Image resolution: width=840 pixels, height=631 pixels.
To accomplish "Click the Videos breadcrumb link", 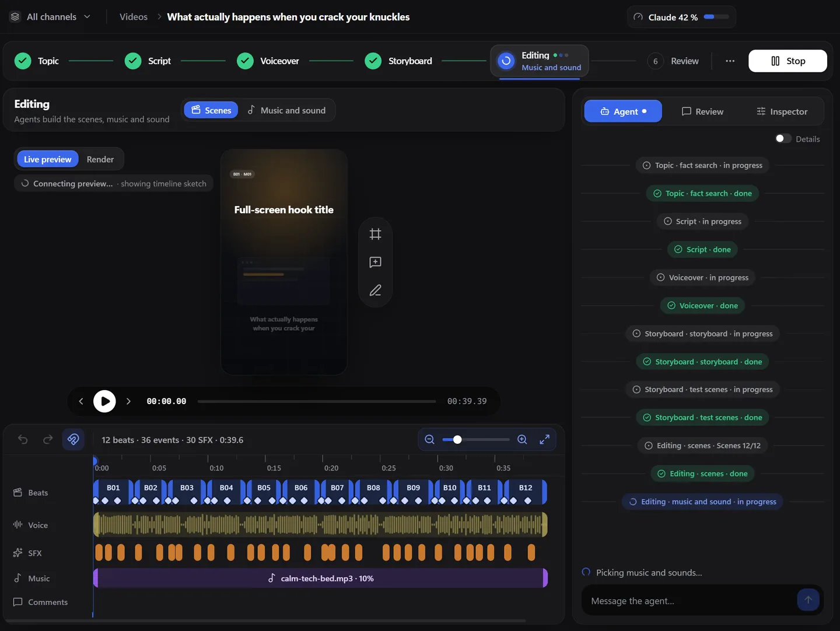I will (x=134, y=17).
